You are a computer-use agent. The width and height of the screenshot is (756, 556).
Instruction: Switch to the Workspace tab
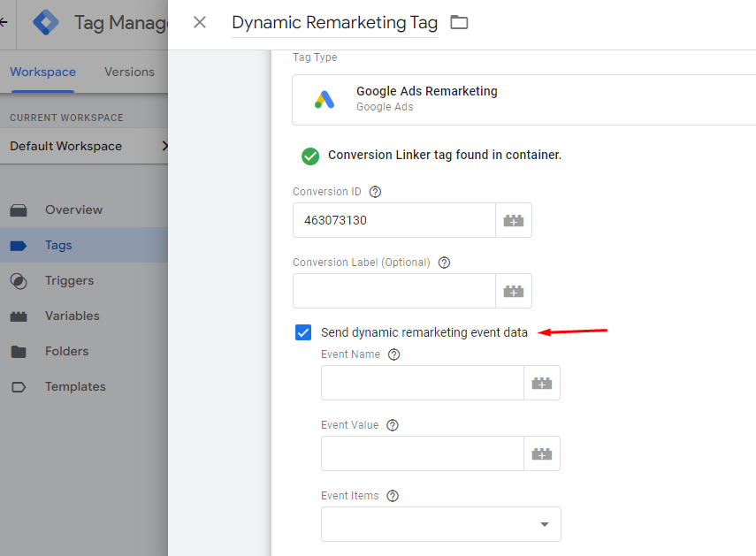43,72
